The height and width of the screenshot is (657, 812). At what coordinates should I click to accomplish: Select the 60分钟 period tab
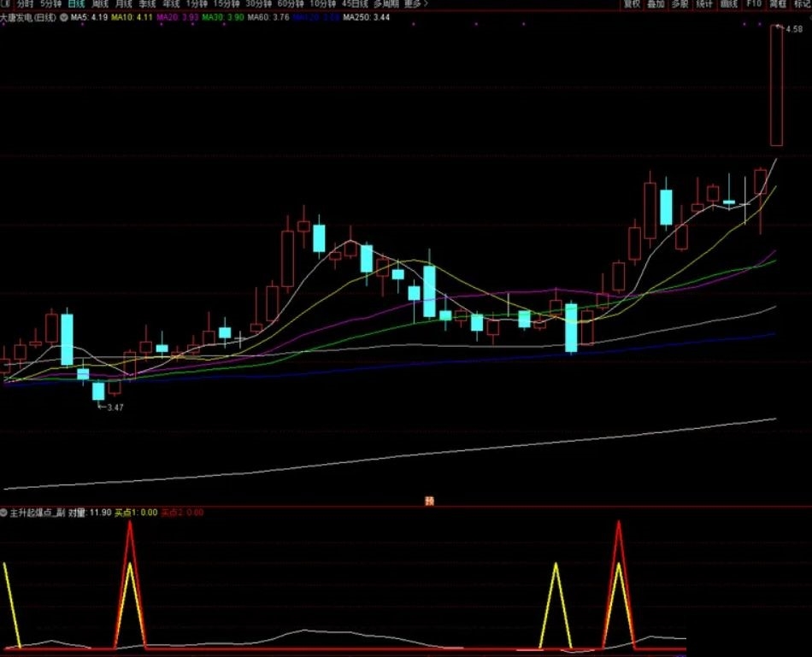[291, 3]
